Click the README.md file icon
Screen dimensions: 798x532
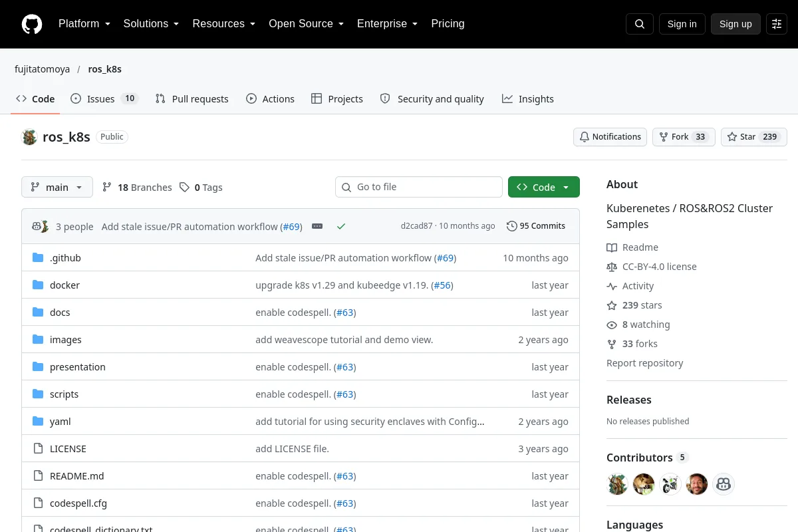[x=38, y=476]
